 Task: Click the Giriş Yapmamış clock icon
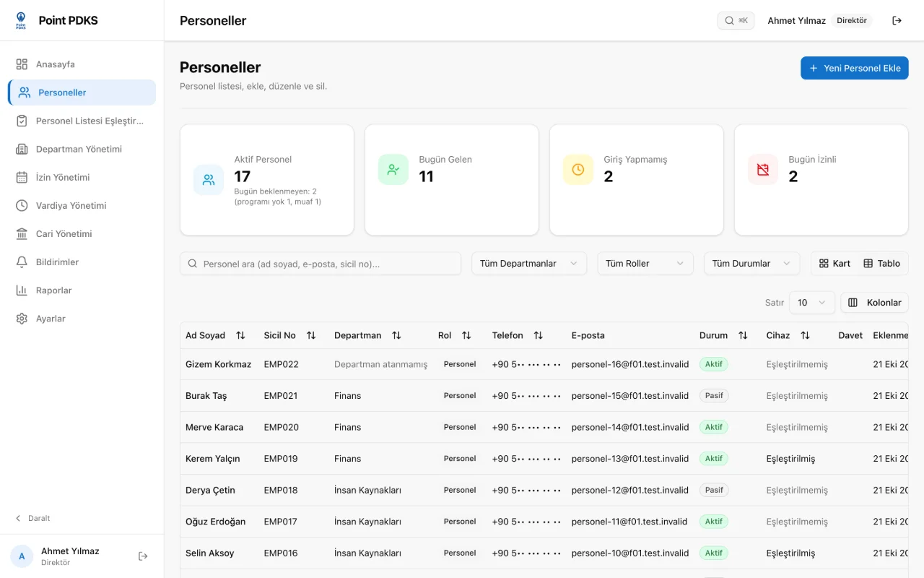[x=578, y=169]
